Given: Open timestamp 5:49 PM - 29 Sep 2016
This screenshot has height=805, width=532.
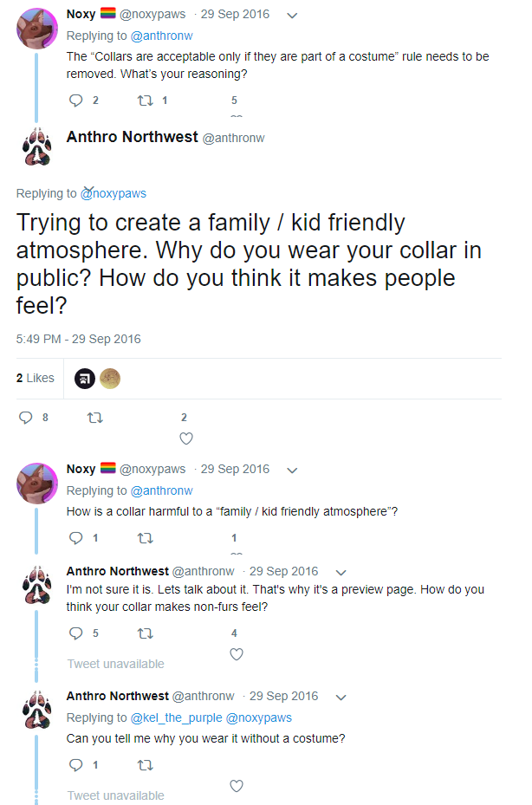Looking at the screenshot, I should 78,339.
